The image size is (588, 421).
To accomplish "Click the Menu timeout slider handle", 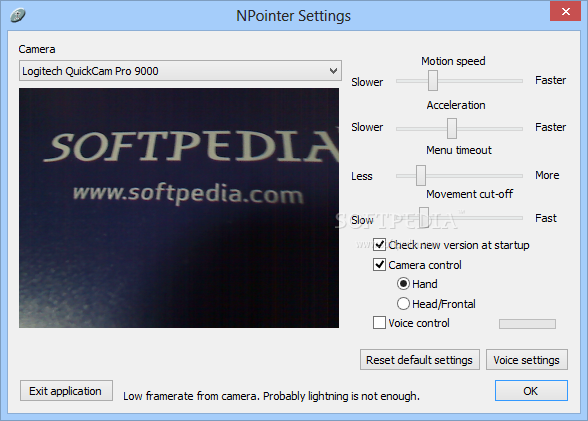I will 421,175.
